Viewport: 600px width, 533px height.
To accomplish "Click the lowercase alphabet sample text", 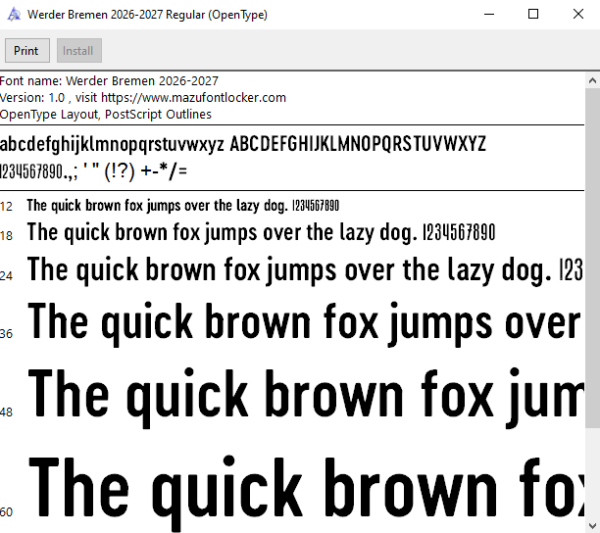I will point(112,145).
